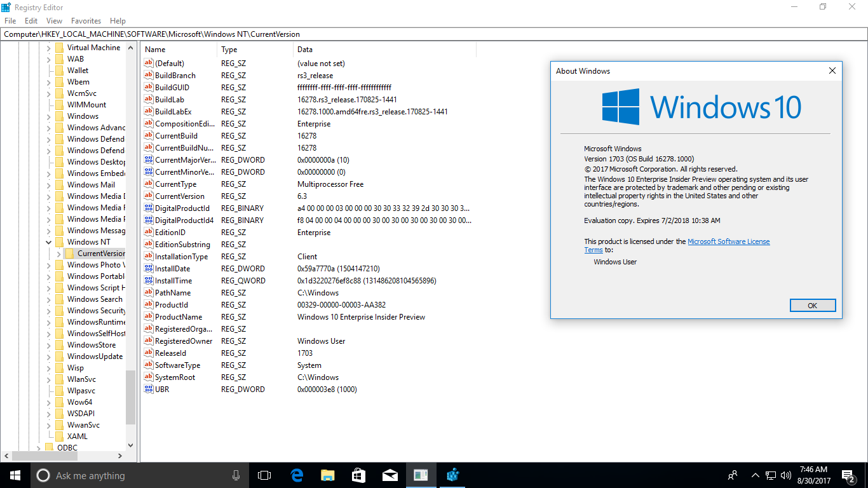
Task: Expand the CurrentVersion tree node
Action: pos(58,253)
